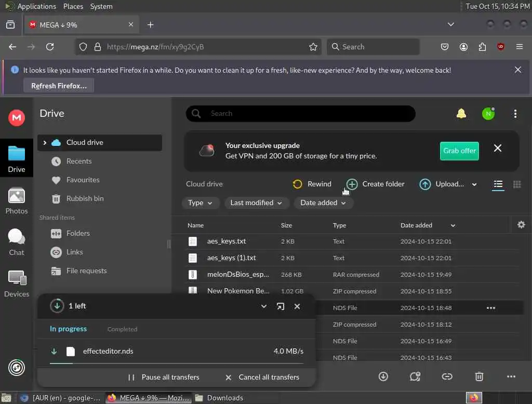Open the Photos section in sidebar
532x404 pixels.
coord(16,201)
